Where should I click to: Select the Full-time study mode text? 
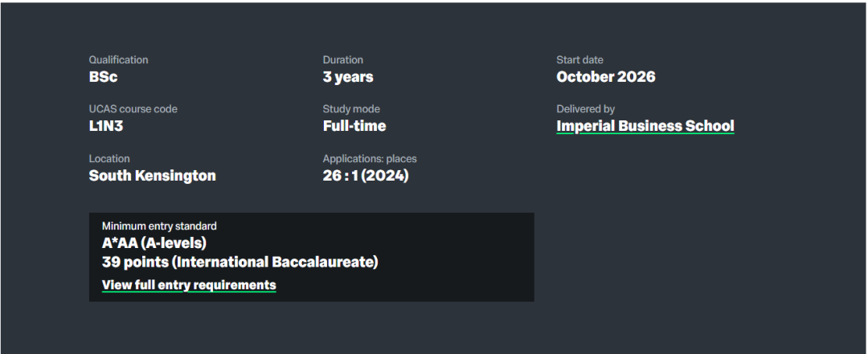(354, 126)
